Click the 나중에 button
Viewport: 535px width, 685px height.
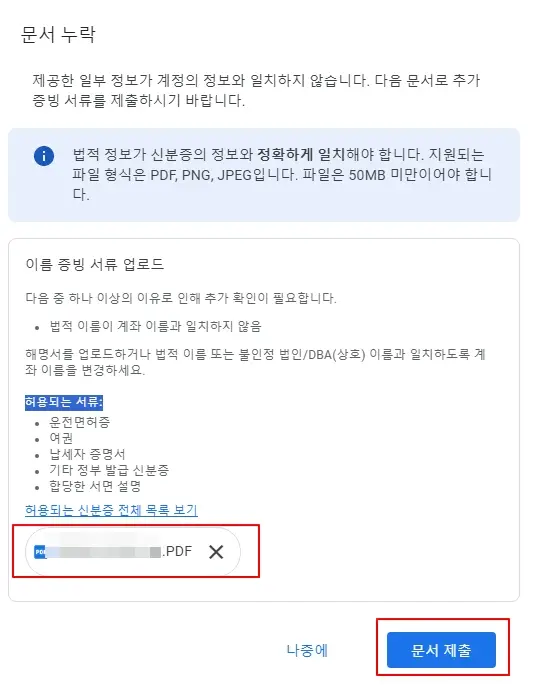pos(307,650)
